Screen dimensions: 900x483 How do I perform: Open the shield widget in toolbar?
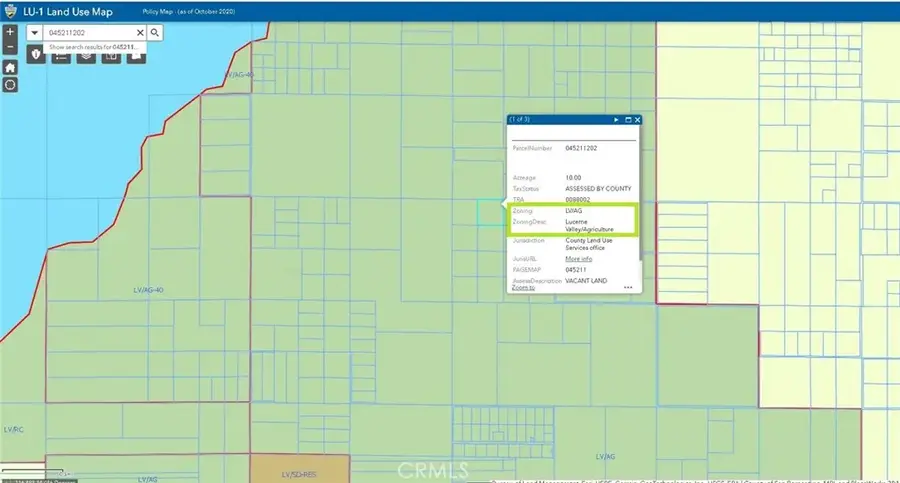[37, 56]
